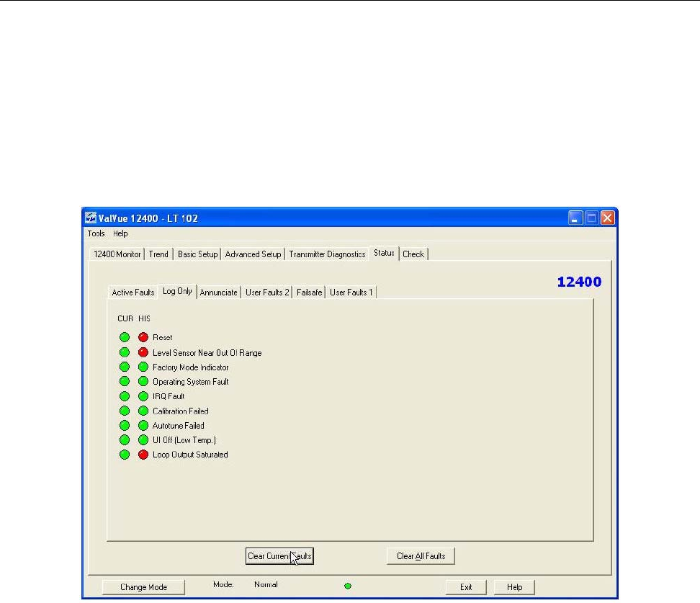This screenshot has width=700, height=603.
Task: Click HIS indicator for Autotune Failed
Action: click(x=143, y=426)
